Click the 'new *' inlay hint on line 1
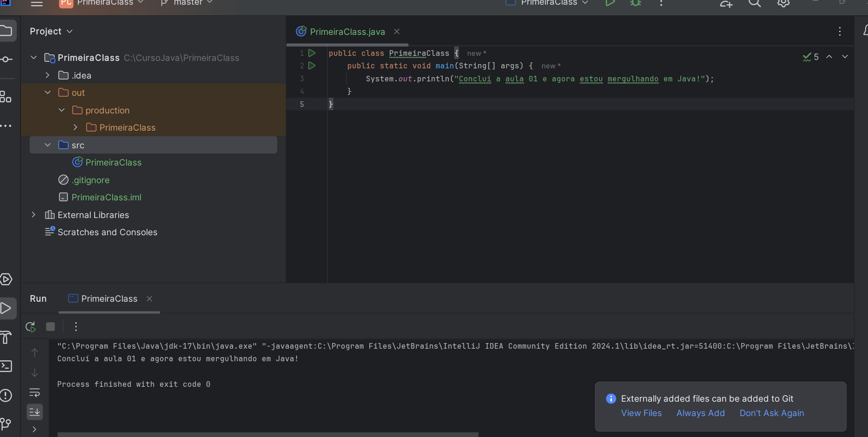Viewport: 868px width, 437px height. click(x=477, y=53)
